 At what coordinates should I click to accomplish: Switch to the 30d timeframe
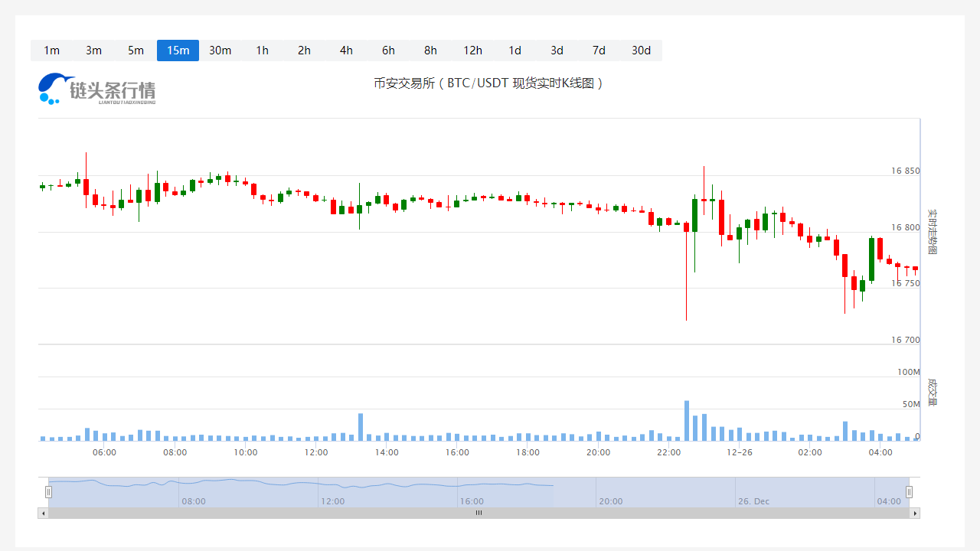coord(641,51)
